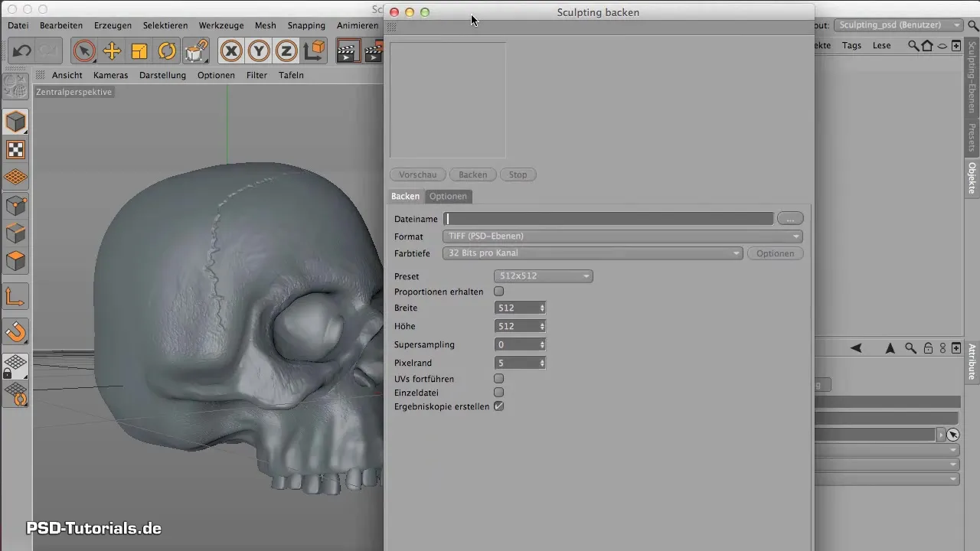Screen dimensions: 980x551
Task: Click the cube with magnet tool icon
Action: tap(196, 51)
